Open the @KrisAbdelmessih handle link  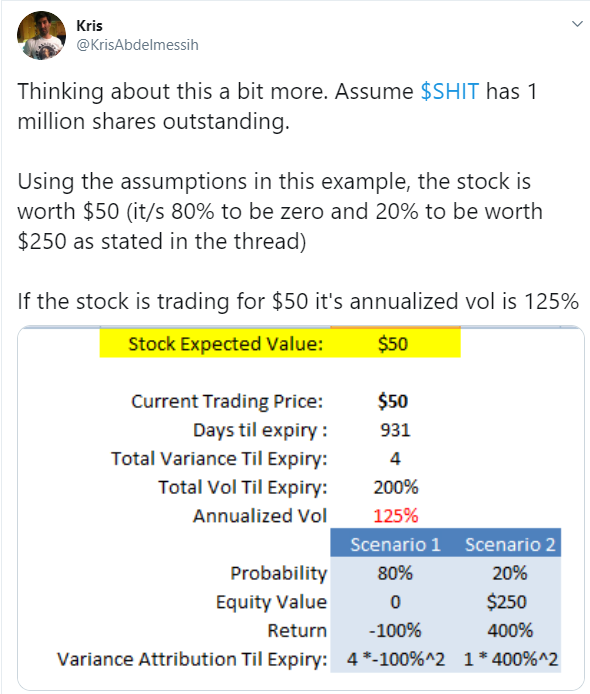coord(137,45)
